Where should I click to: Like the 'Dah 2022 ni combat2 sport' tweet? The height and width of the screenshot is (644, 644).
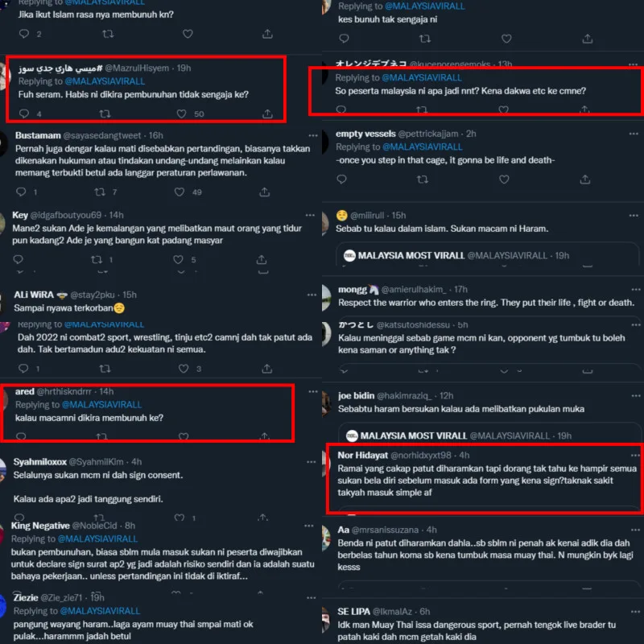[x=184, y=369]
